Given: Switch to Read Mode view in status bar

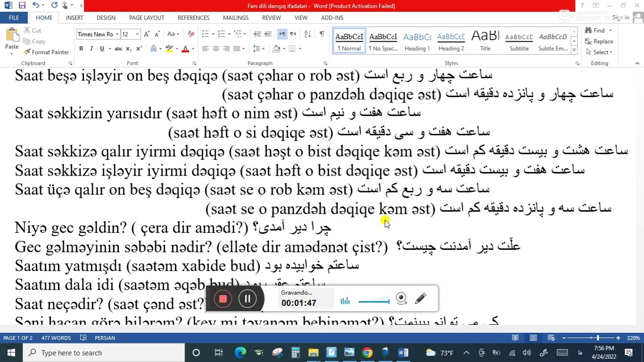Looking at the screenshot, I should point(515,338).
